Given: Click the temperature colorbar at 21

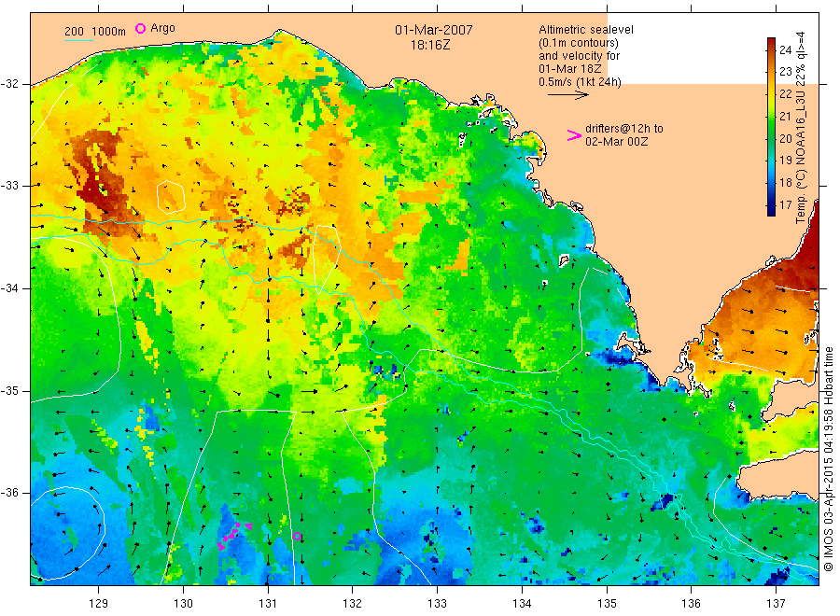Looking at the screenshot, I should click(x=771, y=117).
